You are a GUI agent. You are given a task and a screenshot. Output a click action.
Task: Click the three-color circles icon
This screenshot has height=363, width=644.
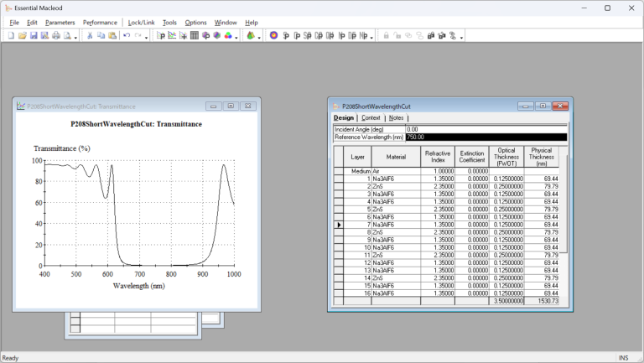coord(228,36)
